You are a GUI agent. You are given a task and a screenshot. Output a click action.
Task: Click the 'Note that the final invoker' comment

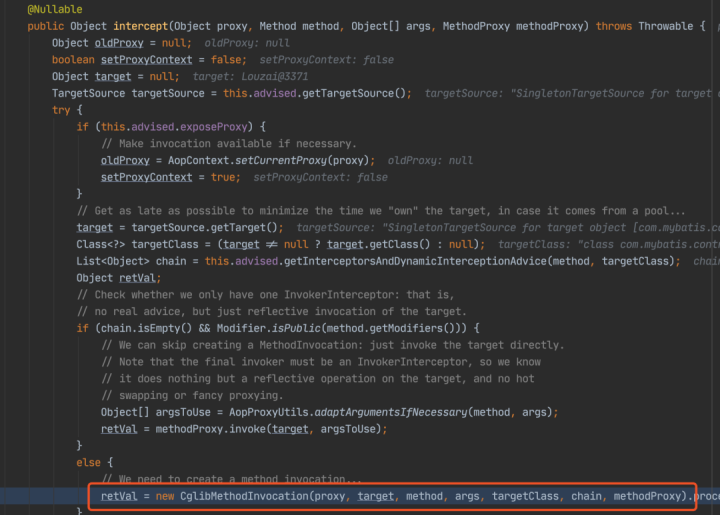(321, 362)
